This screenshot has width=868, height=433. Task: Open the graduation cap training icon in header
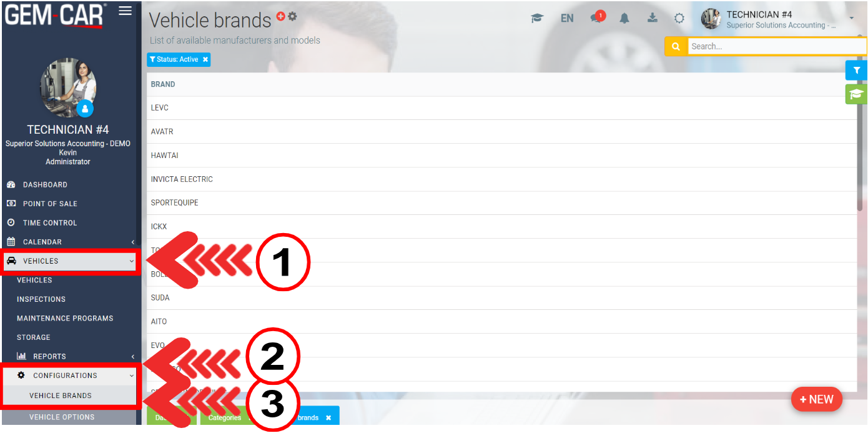(x=537, y=18)
